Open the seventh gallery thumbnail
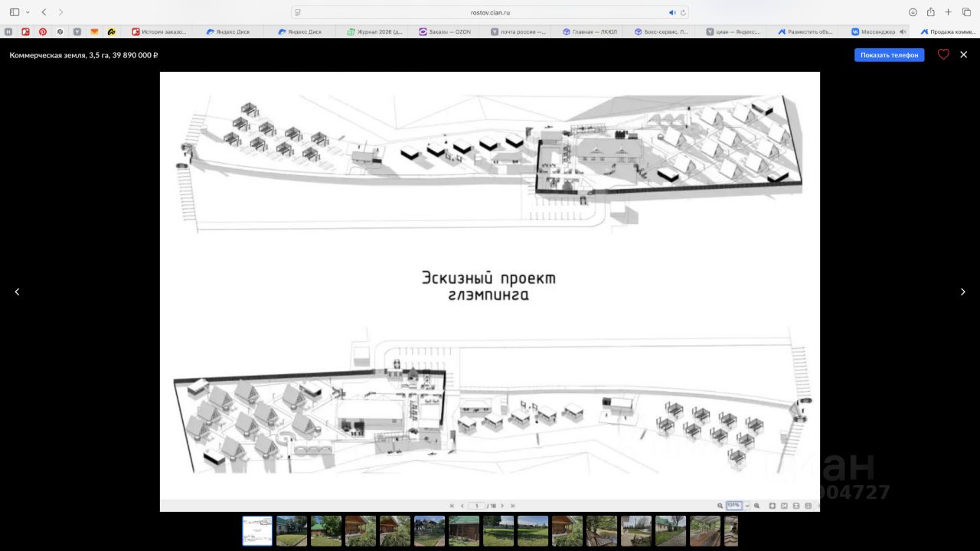 pyautogui.click(x=464, y=531)
